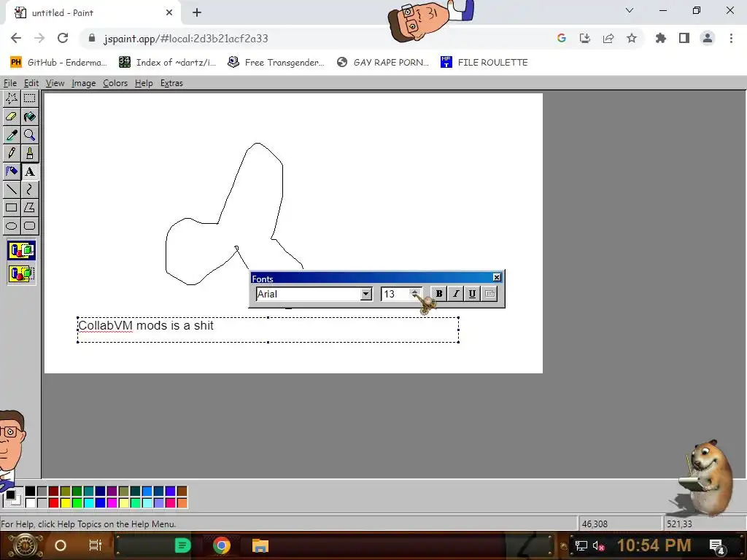
Task: Pick the Airbrush tool
Action: [x=12, y=171]
